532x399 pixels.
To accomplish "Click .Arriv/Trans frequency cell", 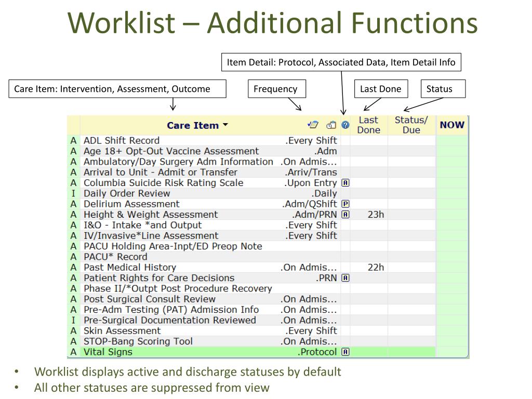I will (311, 172).
